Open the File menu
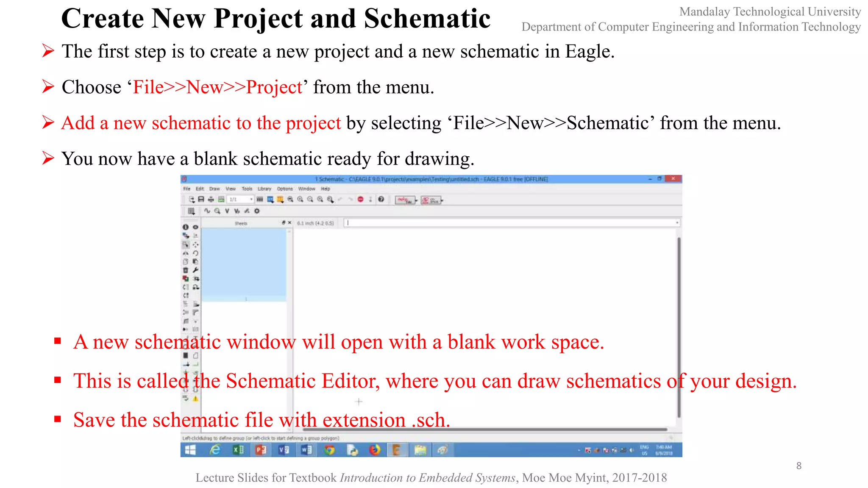This screenshot has height=488, width=868. click(186, 189)
